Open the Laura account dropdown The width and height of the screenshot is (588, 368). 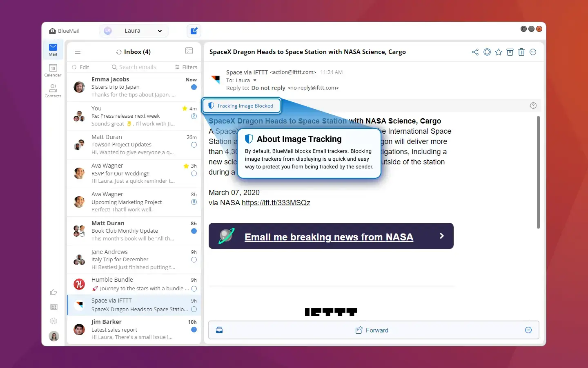pos(134,31)
